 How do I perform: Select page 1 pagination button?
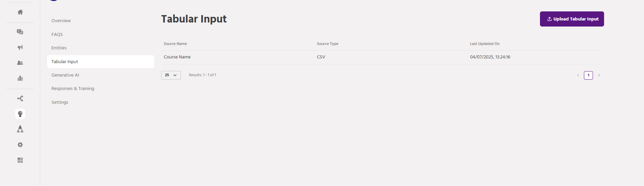588,75
